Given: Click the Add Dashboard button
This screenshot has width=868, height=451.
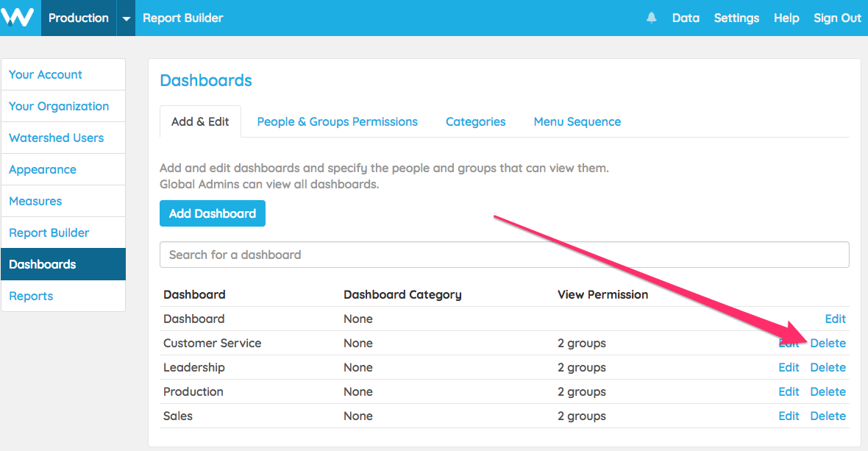Looking at the screenshot, I should 213,213.
